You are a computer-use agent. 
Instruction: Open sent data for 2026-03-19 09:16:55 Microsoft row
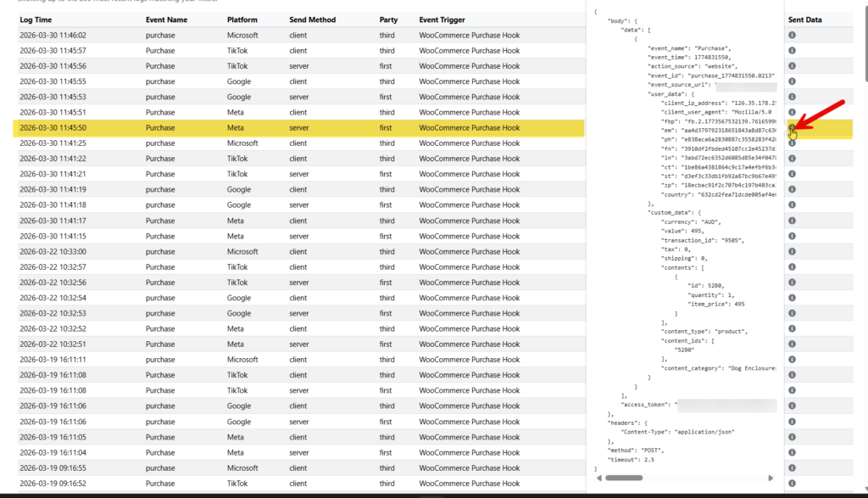coord(792,468)
